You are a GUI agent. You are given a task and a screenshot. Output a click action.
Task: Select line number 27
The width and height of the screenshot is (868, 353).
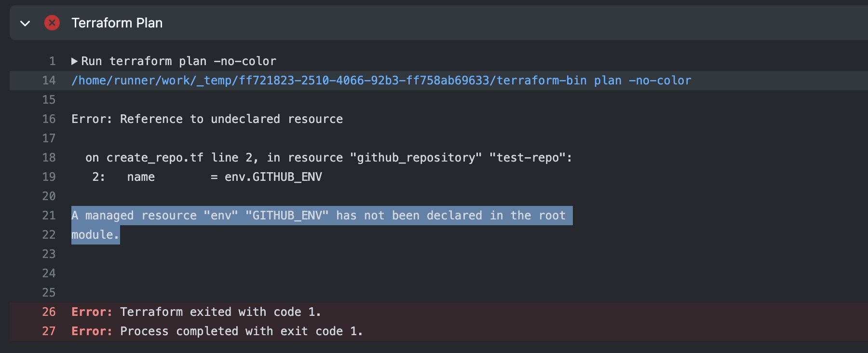[x=49, y=331]
